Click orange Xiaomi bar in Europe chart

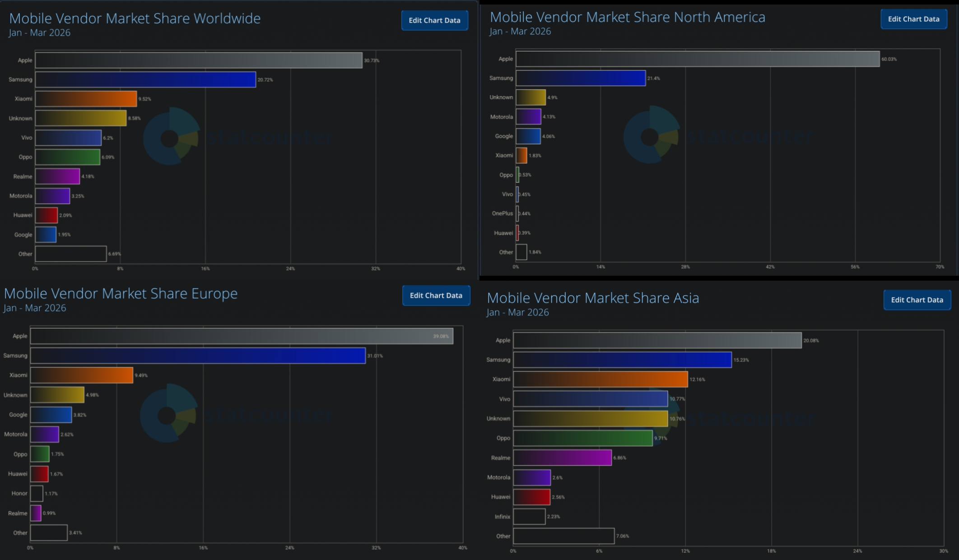point(82,375)
